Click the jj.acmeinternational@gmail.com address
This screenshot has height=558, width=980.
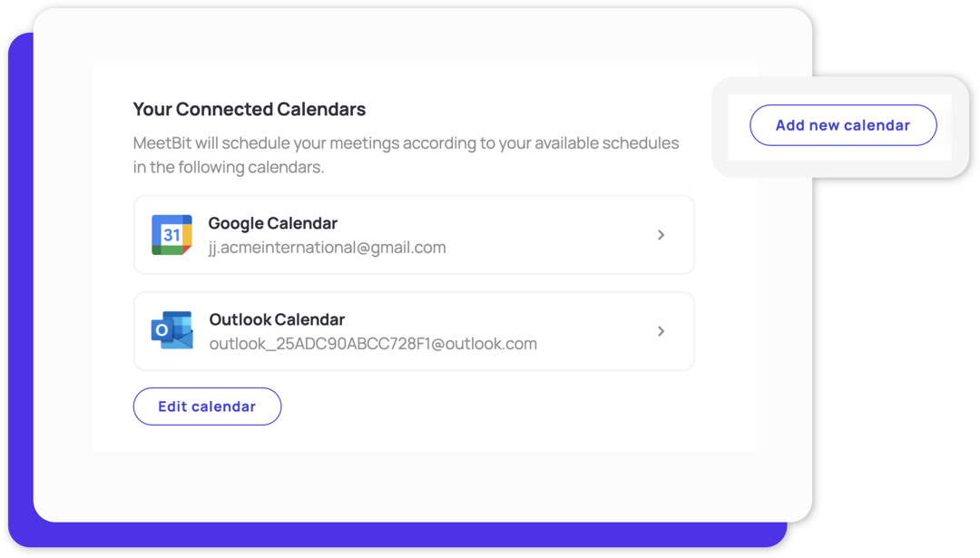327,248
